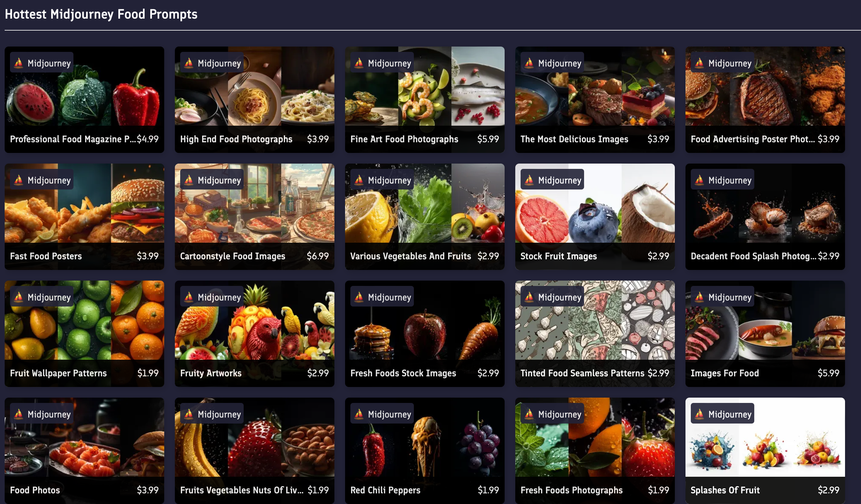Click the Midjourney icon on Images For Food card
The image size is (861, 504).
click(699, 297)
